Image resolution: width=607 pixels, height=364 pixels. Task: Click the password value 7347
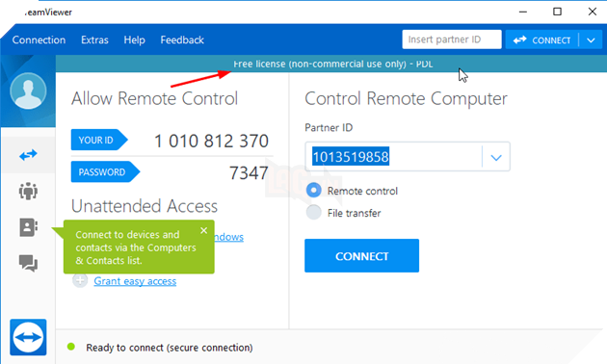(249, 173)
